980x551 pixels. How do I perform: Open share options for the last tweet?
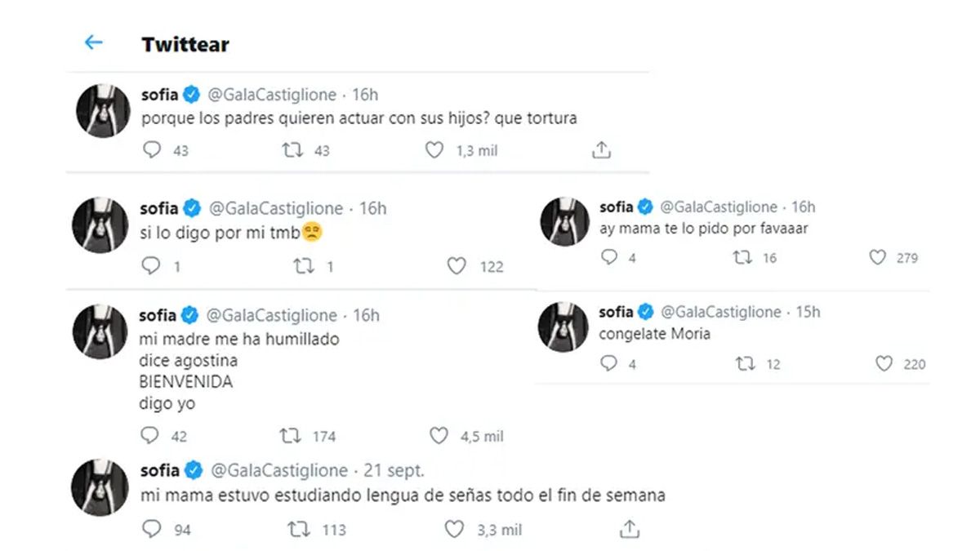(630, 529)
